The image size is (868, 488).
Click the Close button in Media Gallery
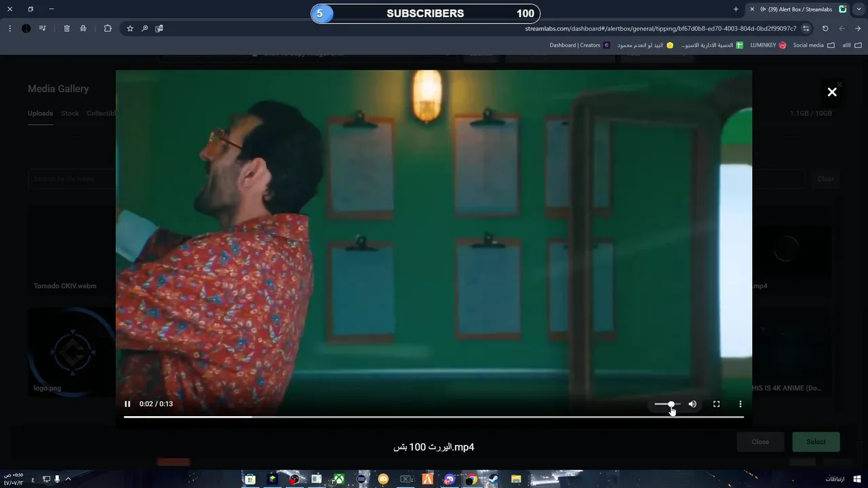pos(760,442)
